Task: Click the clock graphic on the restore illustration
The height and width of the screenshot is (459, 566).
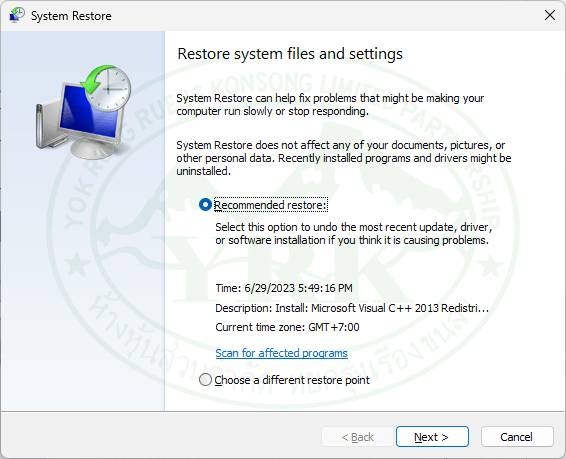Action: pos(109,88)
